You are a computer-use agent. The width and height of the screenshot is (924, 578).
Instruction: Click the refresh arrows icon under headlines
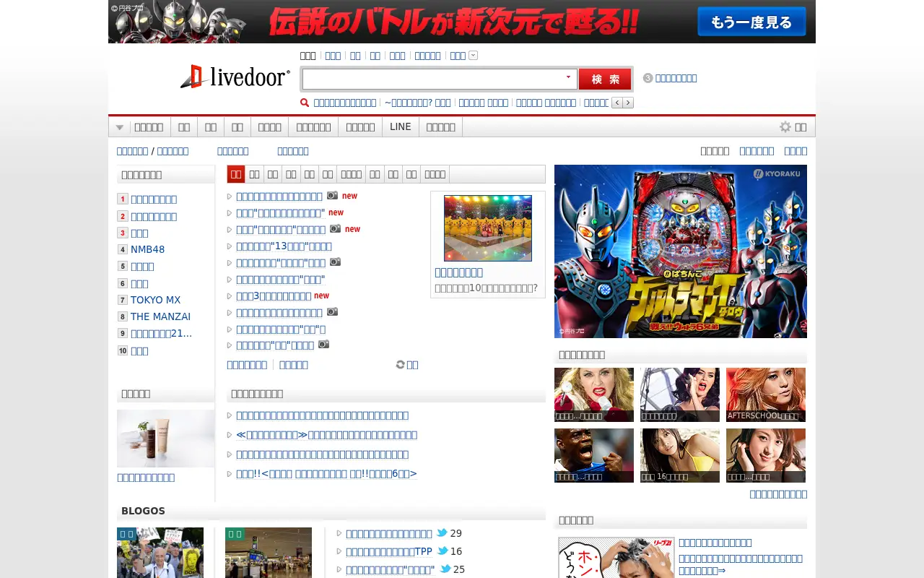point(400,365)
